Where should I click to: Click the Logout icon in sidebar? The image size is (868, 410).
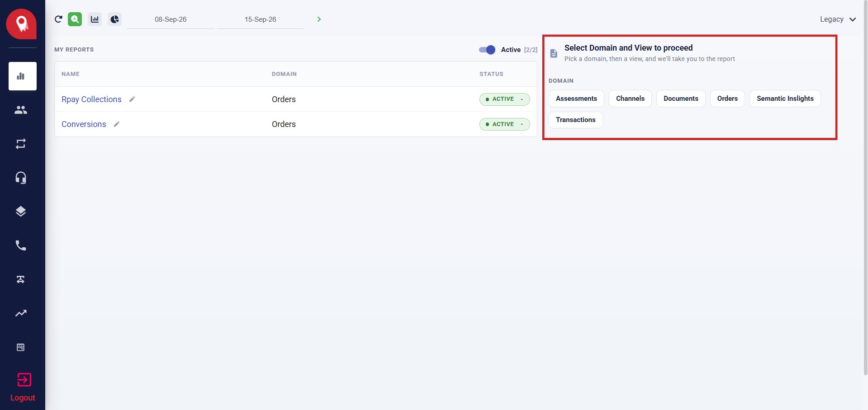pos(24,380)
